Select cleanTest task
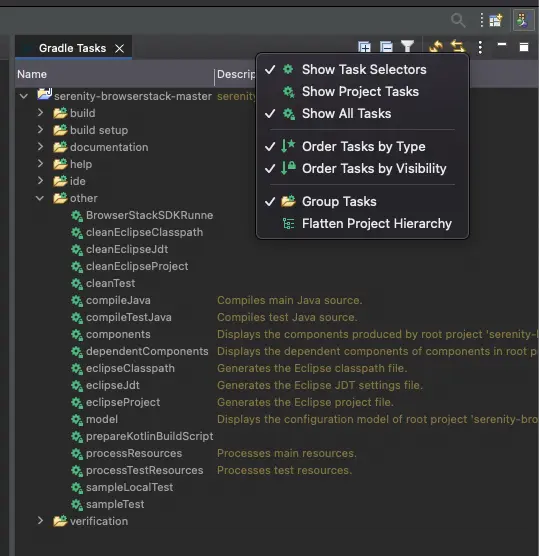 [x=110, y=284]
